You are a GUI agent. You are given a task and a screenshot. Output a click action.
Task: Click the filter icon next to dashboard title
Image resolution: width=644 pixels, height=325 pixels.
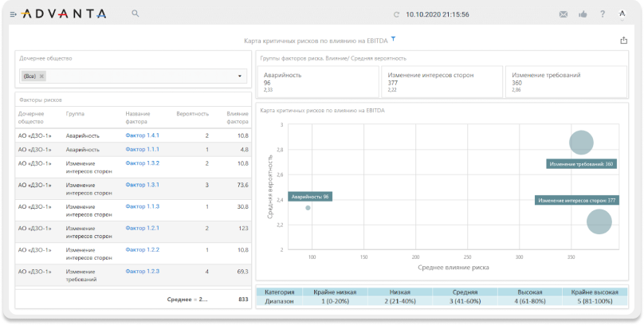click(x=393, y=39)
